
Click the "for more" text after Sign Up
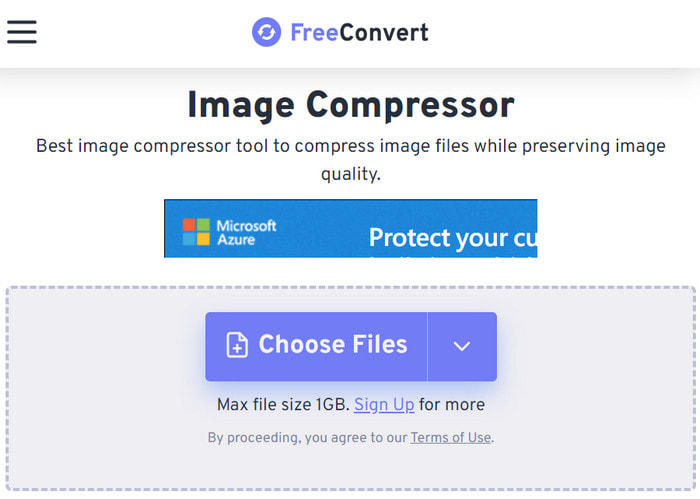(x=452, y=405)
